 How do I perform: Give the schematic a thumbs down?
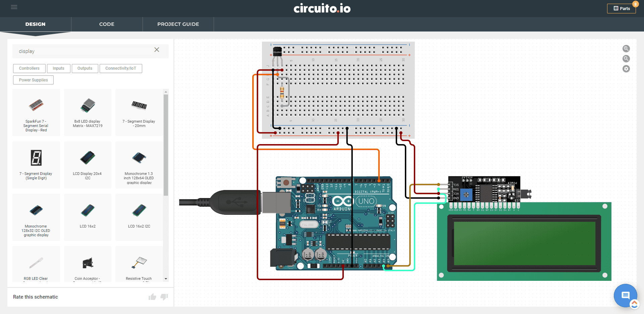[x=164, y=297]
